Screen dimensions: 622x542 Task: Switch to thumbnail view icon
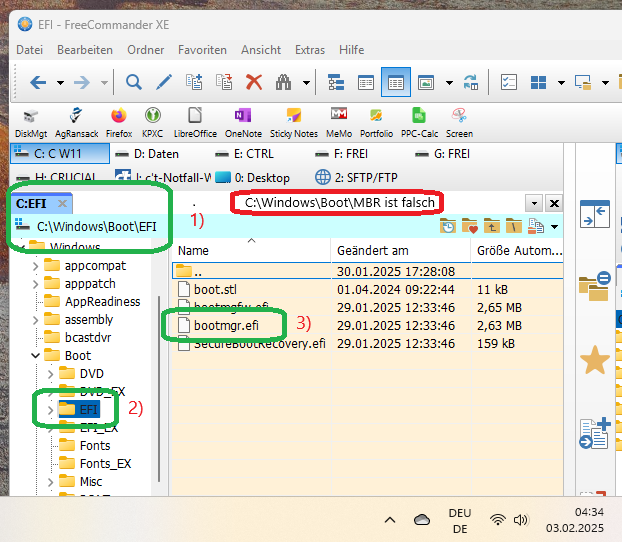(426, 83)
